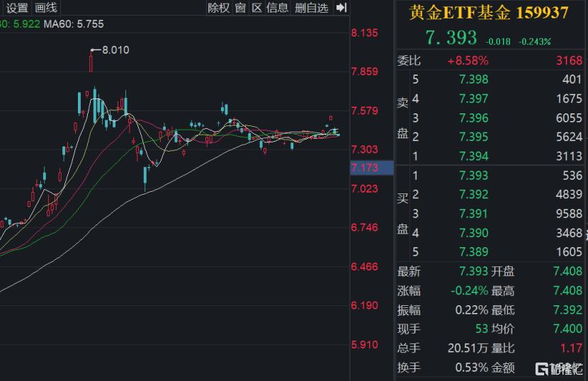Click the large 7.393 current price
The height and width of the screenshot is (381, 588).
pyautogui.click(x=451, y=38)
